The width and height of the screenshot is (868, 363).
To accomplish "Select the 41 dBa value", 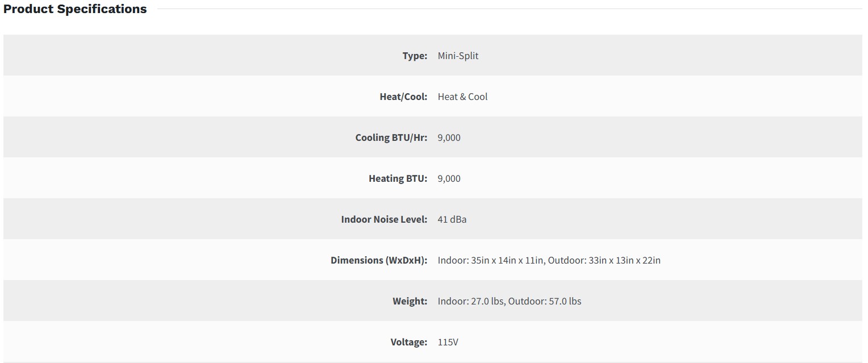I will (x=452, y=219).
